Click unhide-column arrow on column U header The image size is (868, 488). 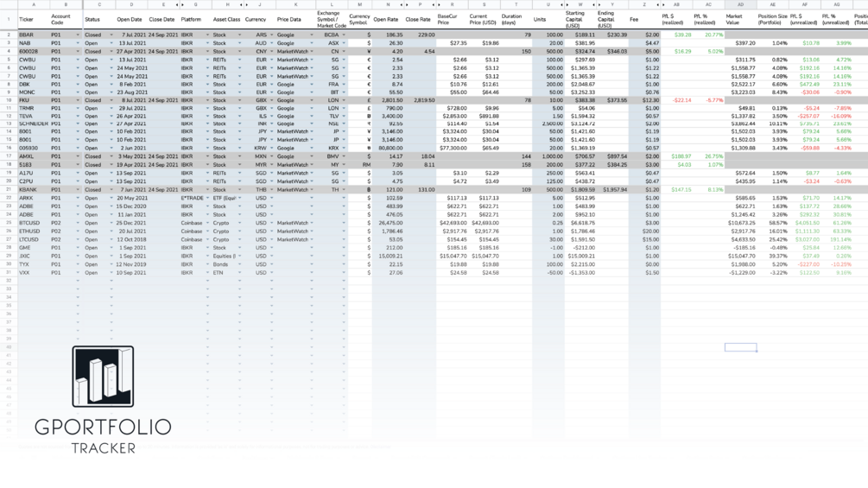coord(561,4)
